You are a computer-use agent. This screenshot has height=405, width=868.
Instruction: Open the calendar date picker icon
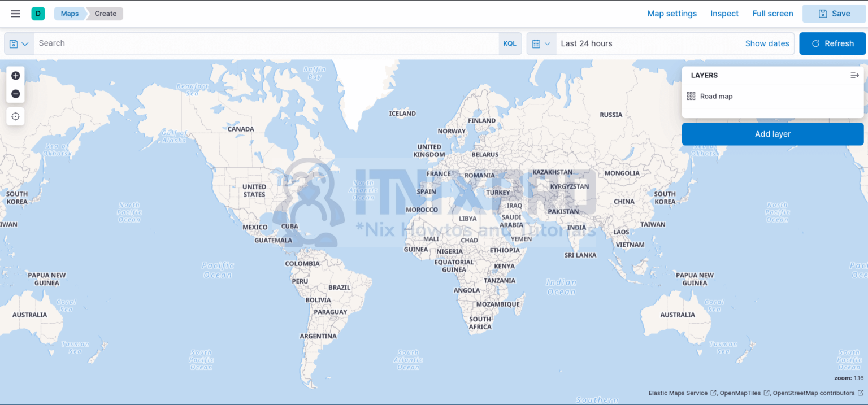pyautogui.click(x=536, y=43)
